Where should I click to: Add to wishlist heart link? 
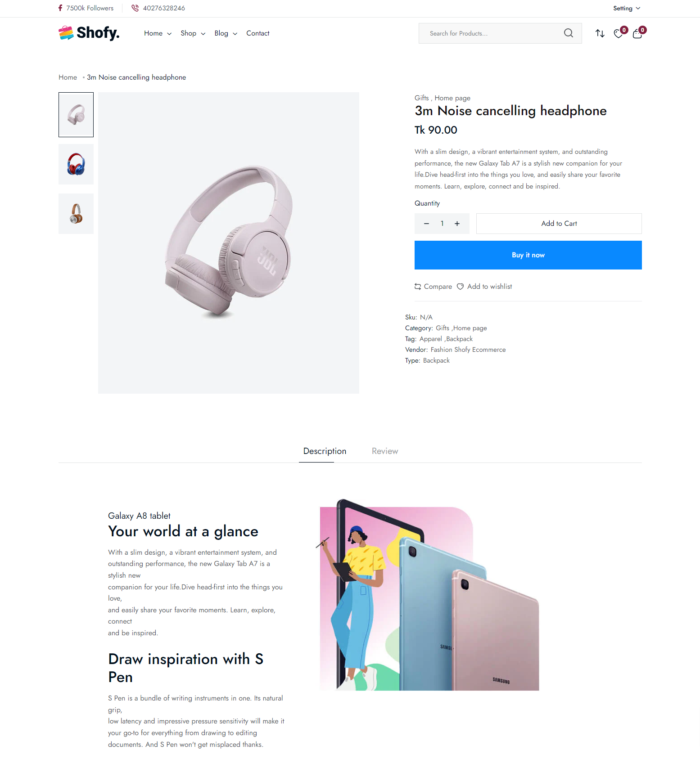[484, 287]
